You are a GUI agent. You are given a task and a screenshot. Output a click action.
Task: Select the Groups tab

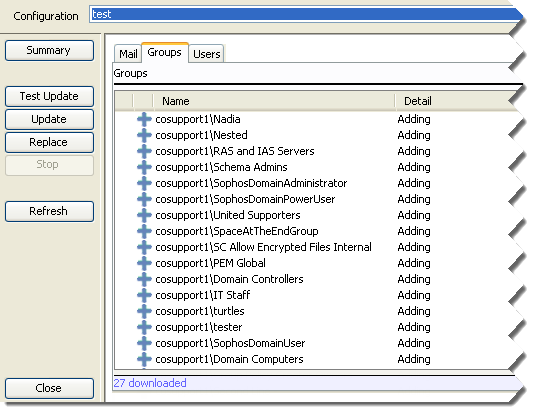point(164,52)
